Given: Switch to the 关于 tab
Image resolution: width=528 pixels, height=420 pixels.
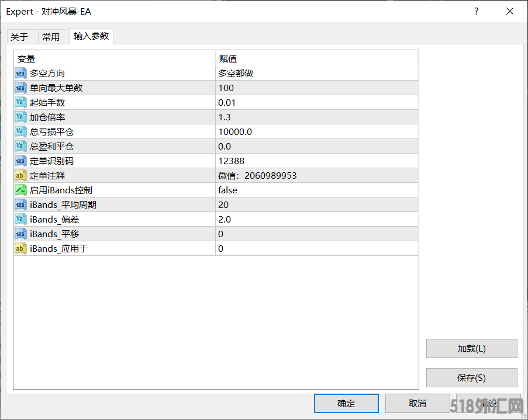Looking at the screenshot, I should 19,37.
